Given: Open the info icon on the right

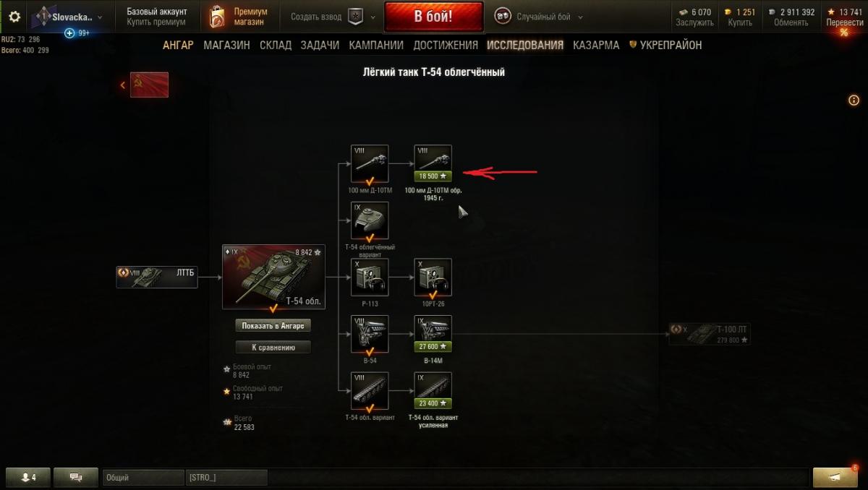Looking at the screenshot, I should tap(854, 100).
